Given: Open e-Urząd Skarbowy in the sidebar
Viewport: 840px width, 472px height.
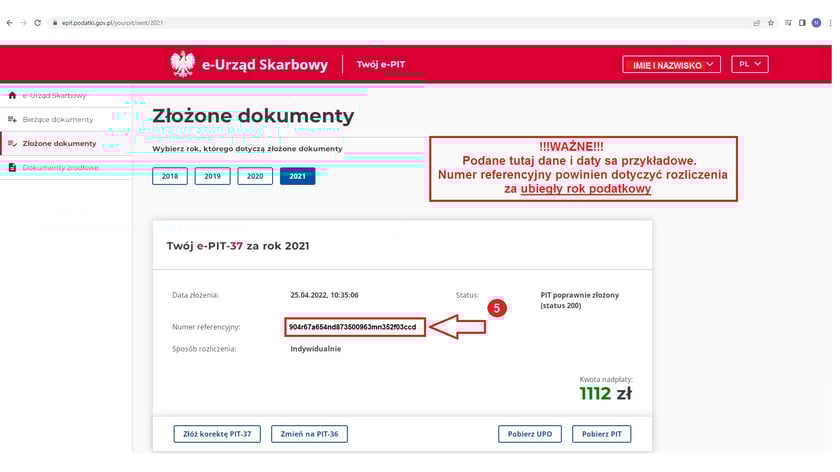Looking at the screenshot, I should (54, 95).
